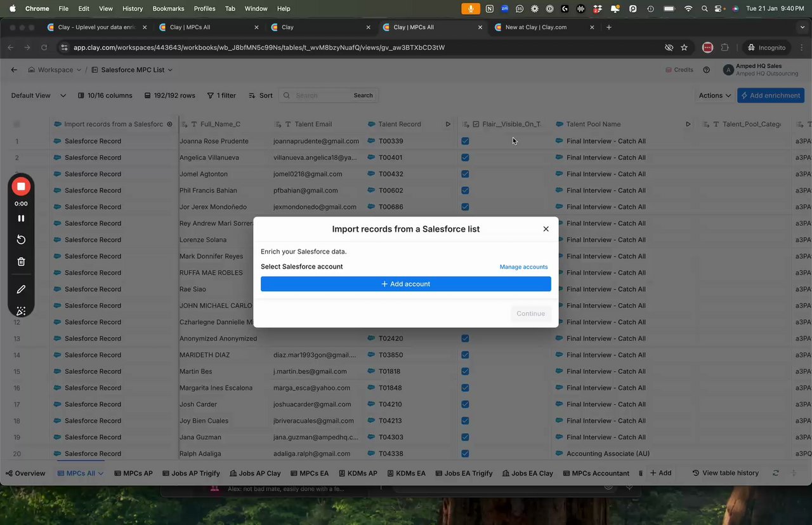The width and height of the screenshot is (812, 525).
Task: Open the Actions dropdown
Action: click(715, 95)
